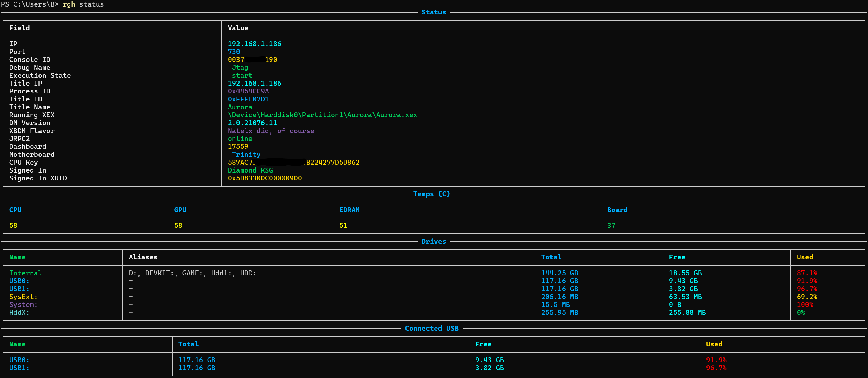The height and width of the screenshot is (378, 868).
Task: Select the Trinity motherboard value
Action: tap(246, 154)
